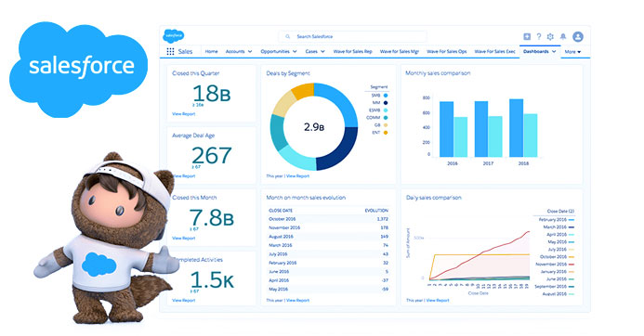
Task: Select the Dashboards tab
Action: point(536,52)
